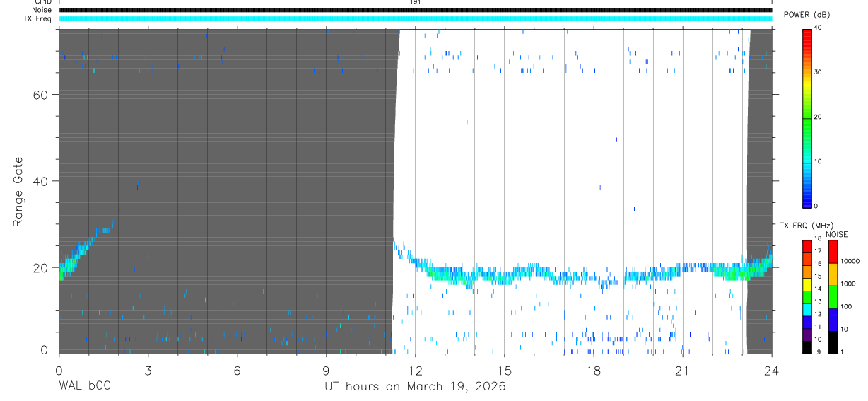Click the CPID value "191"

pyautogui.click(x=415, y=2)
